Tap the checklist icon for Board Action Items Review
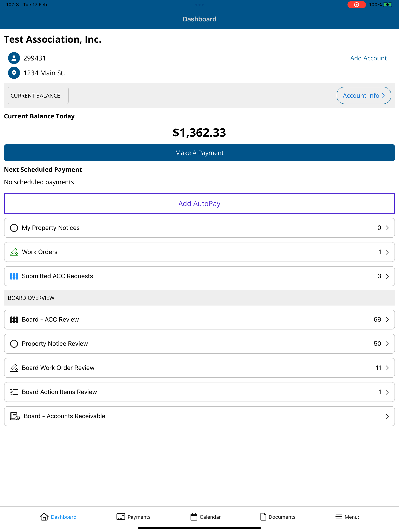This screenshot has height=532, width=399. point(14,392)
